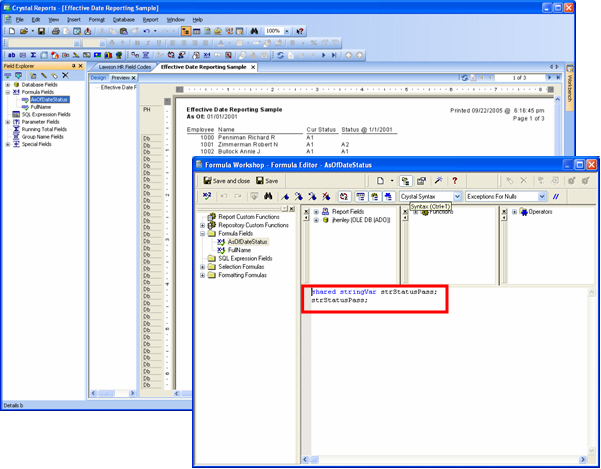Select FullName formula in Field Explorer
This screenshot has width=601, height=469.
point(41,107)
